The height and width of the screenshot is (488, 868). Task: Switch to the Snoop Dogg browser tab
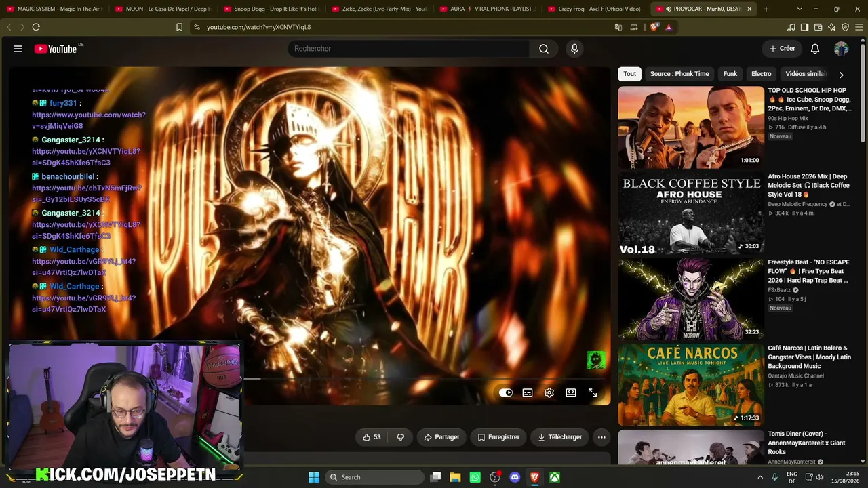coord(271,9)
